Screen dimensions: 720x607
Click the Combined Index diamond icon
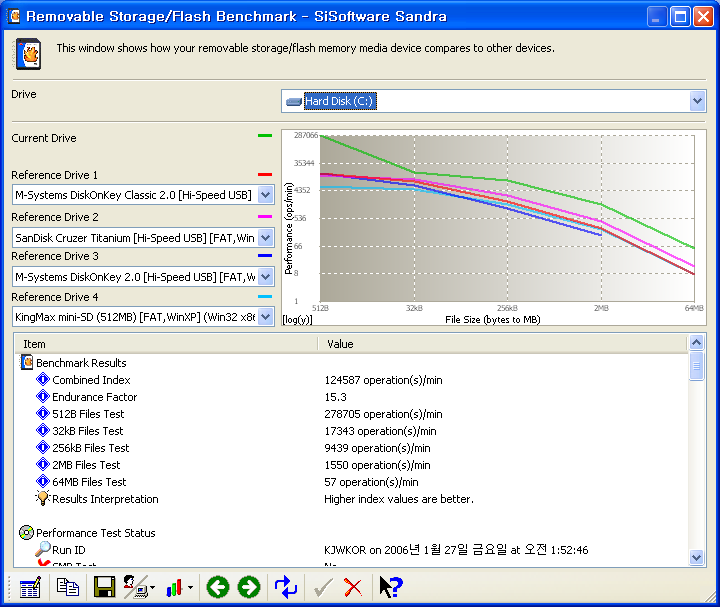click(x=43, y=380)
